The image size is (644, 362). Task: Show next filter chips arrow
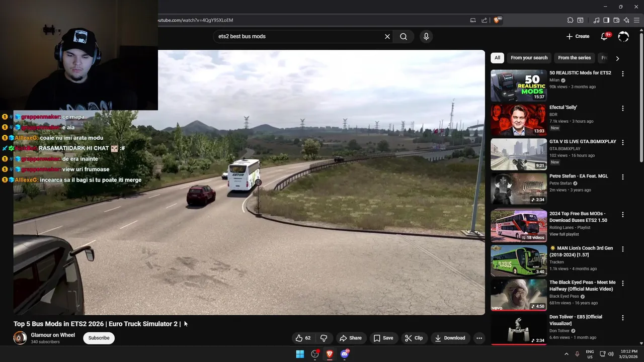(x=617, y=58)
